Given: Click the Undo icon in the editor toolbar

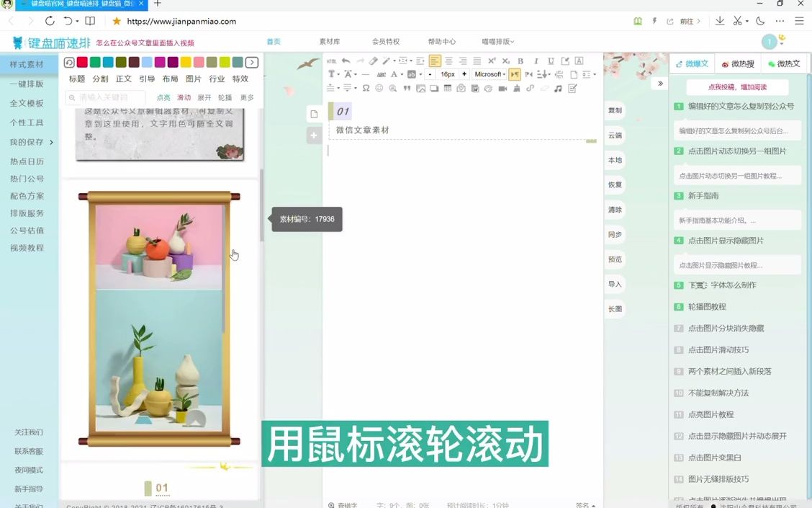Looking at the screenshot, I should (x=346, y=62).
